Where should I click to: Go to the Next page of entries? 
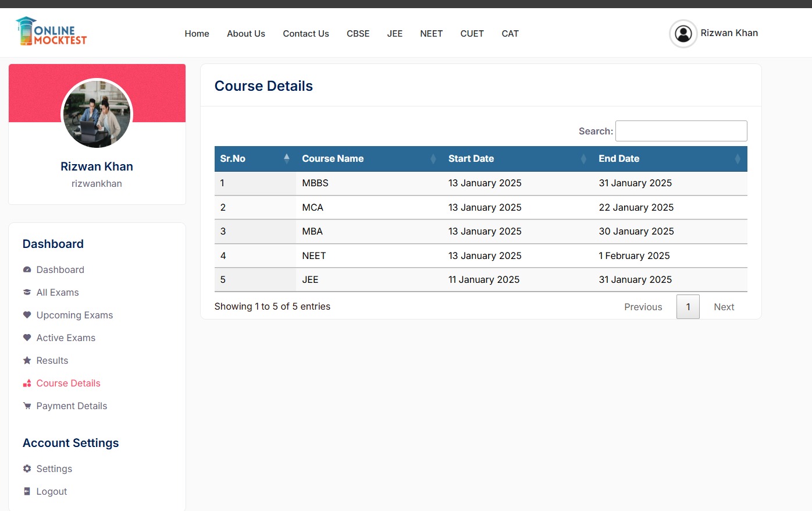coord(724,307)
